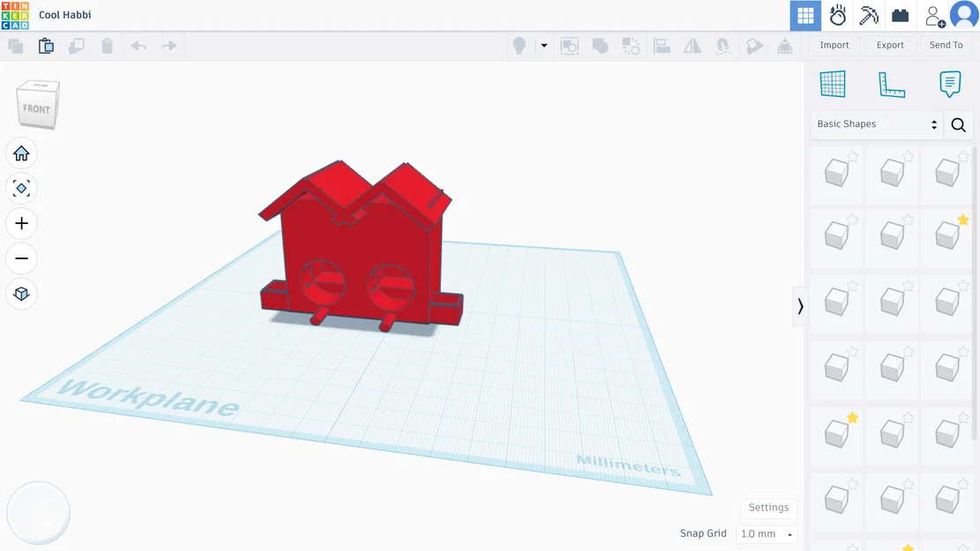Select the Ruler tool in side panel
The width and height of the screenshot is (980, 551).
[891, 85]
